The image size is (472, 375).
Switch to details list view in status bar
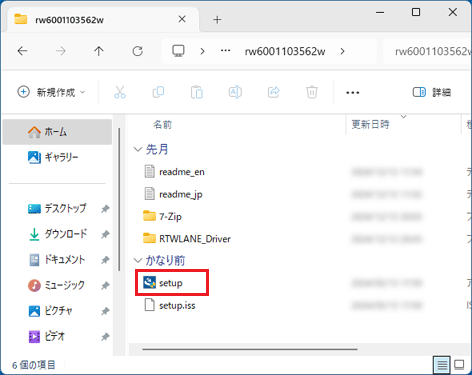pos(442,365)
